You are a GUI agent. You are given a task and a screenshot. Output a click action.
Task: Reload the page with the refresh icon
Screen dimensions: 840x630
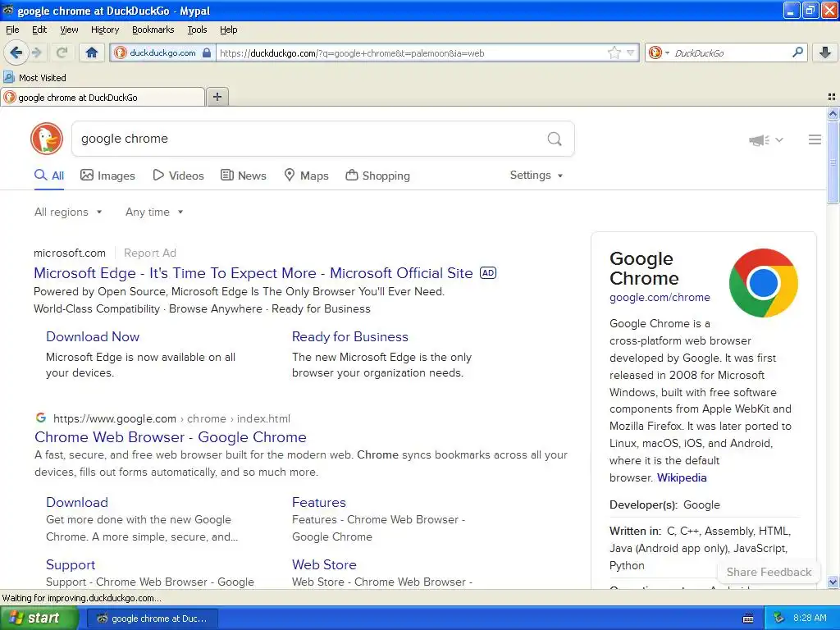(62, 52)
